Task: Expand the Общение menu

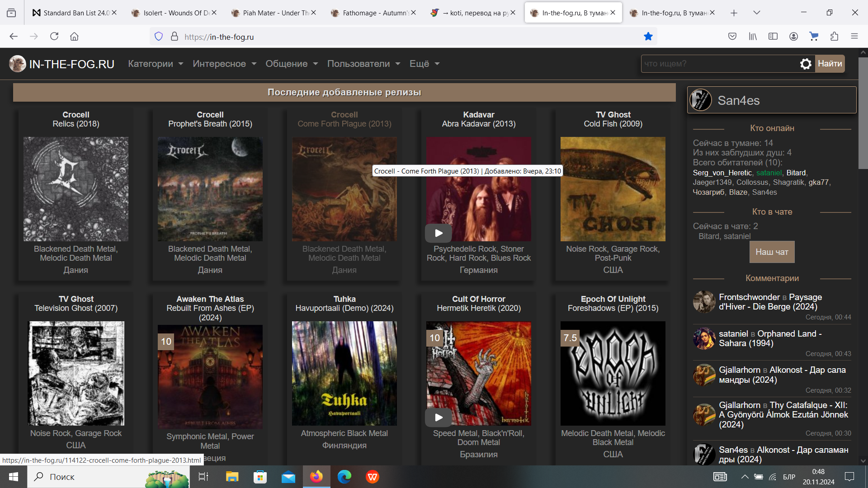Action: [292, 64]
